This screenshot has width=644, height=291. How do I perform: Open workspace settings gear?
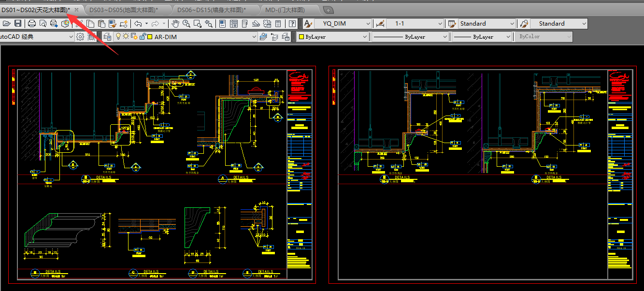[x=80, y=37]
